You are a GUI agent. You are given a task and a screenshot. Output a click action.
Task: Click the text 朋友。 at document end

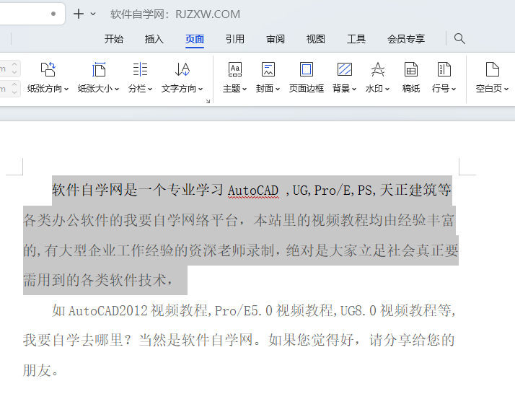(x=41, y=370)
